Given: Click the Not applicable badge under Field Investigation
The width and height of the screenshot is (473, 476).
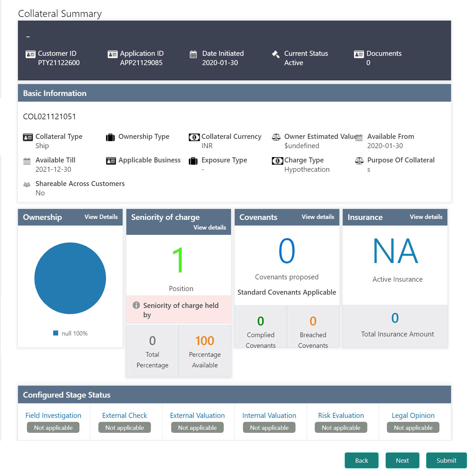Looking at the screenshot, I should pyautogui.click(x=53, y=428).
